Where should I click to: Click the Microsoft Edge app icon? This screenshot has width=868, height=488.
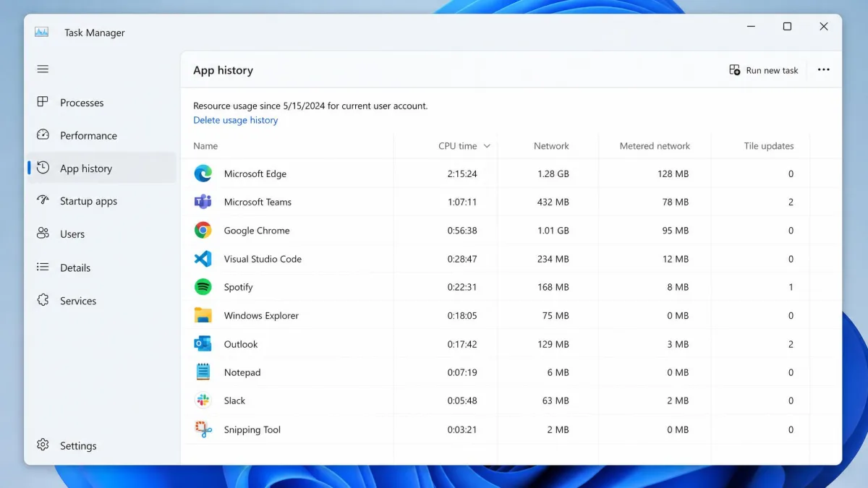tap(203, 174)
